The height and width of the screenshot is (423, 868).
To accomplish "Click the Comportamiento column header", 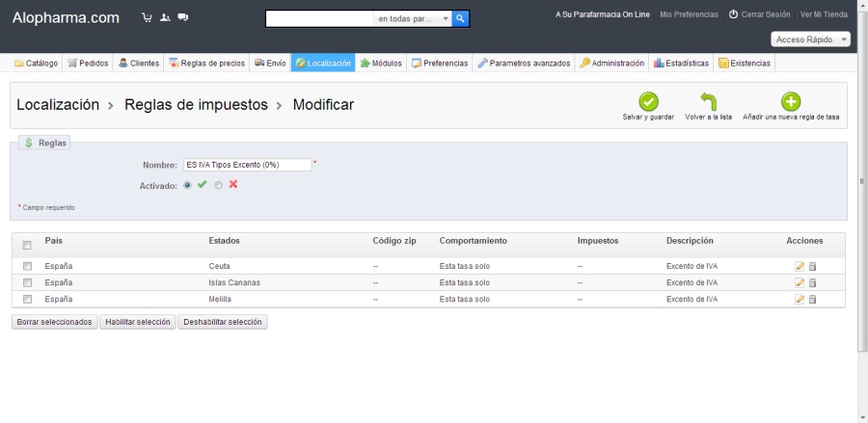I will pyautogui.click(x=474, y=241).
